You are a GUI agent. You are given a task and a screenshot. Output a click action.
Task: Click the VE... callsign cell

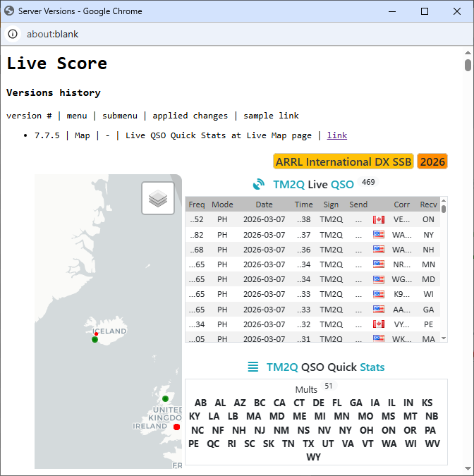coord(402,219)
